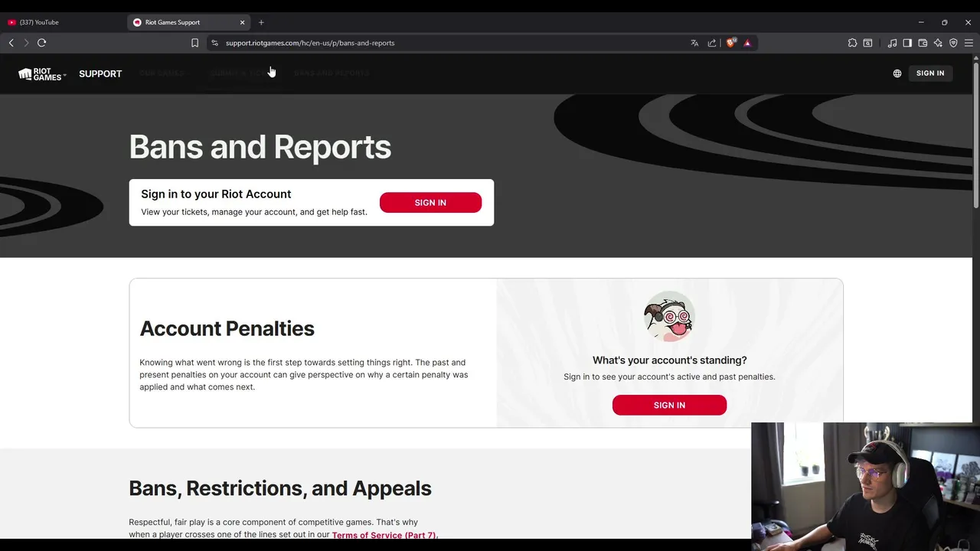Image resolution: width=980 pixels, height=551 pixels.
Task: Click 'Bans, Restrictions, and Appeals' heading
Action: [x=280, y=488]
